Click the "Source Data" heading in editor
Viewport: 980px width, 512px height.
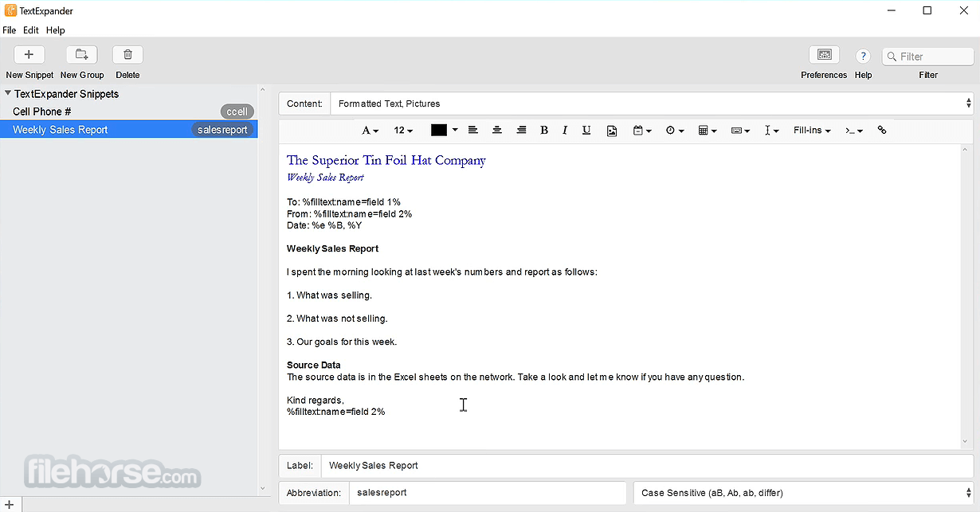pyautogui.click(x=314, y=365)
